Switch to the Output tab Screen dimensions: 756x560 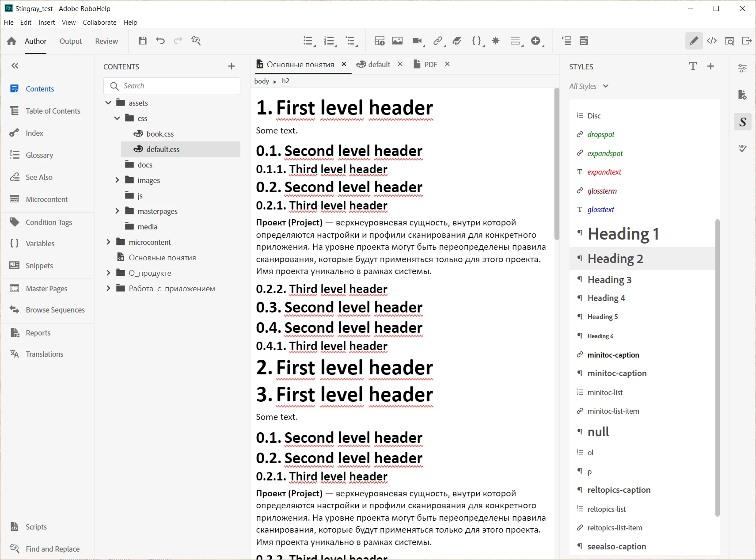coord(71,41)
